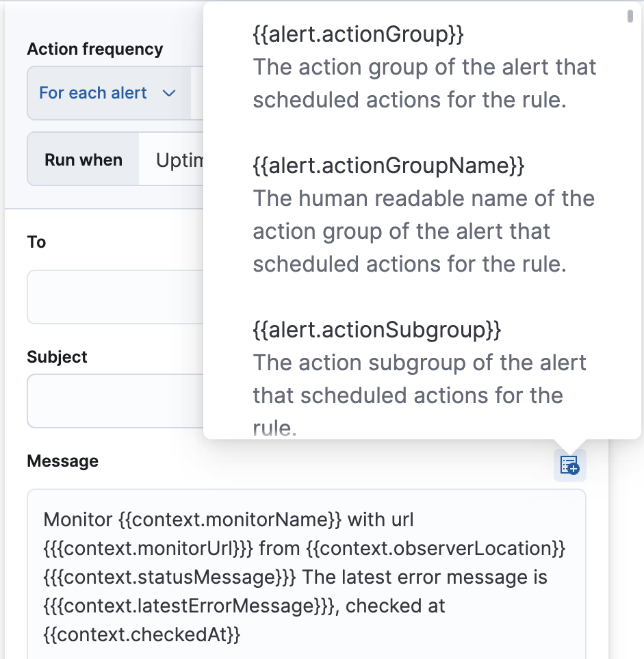Viewport: 644px width, 659px height.
Task: Expand the Action frequency selector chevron
Action: coord(169,93)
